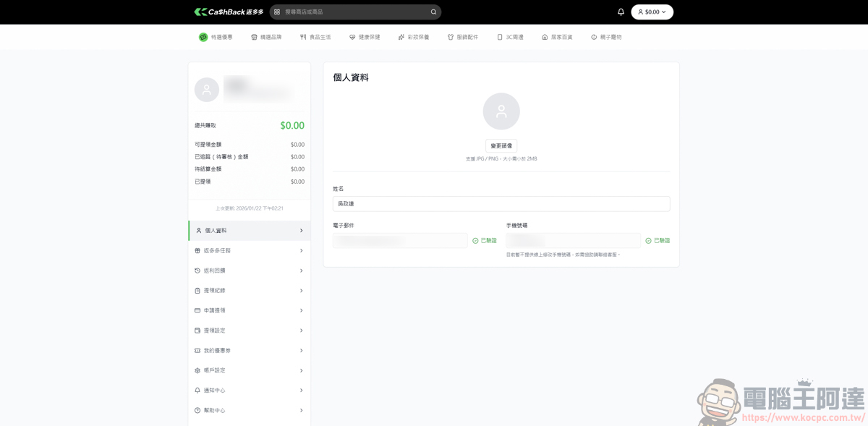Click the green earnings progress indicator
The width and height of the screenshot is (868, 426).
[x=292, y=125]
